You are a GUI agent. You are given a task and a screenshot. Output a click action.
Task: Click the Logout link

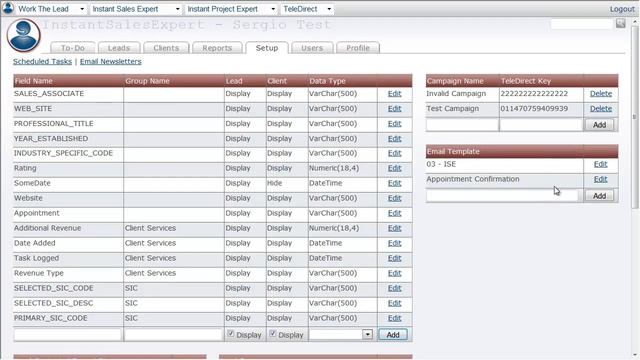tap(622, 9)
